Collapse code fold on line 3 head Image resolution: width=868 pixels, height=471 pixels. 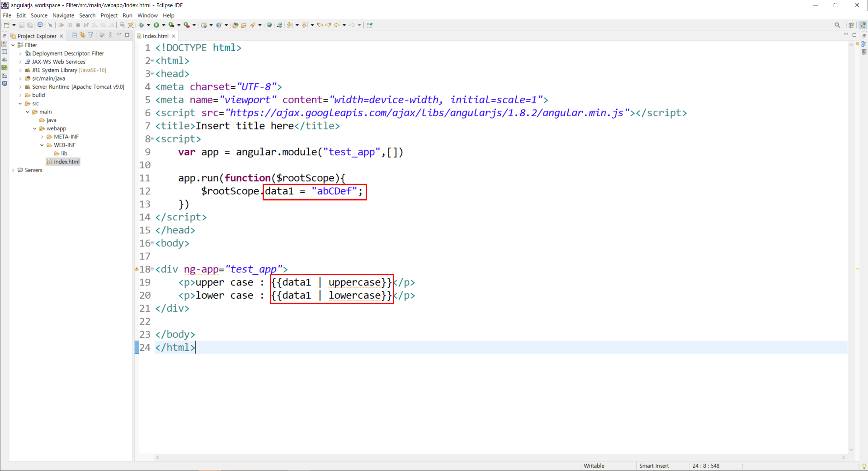[x=153, y=74]
